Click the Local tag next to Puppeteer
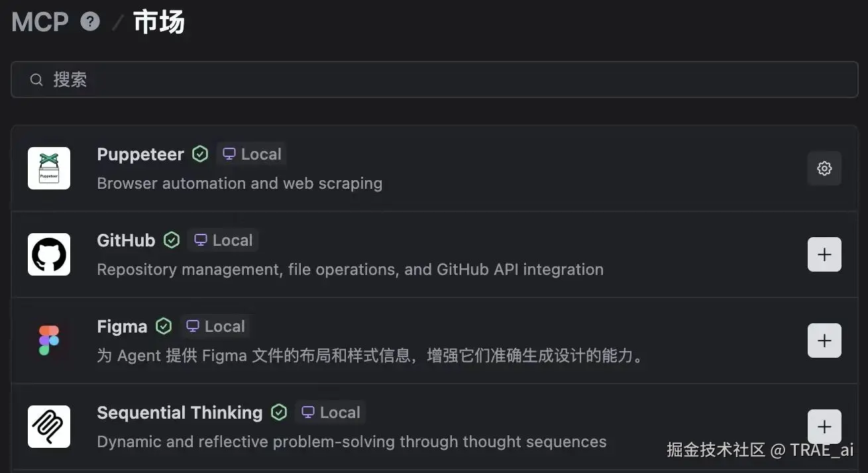This screenshot has height=473, width=868. tap(252, 154)
